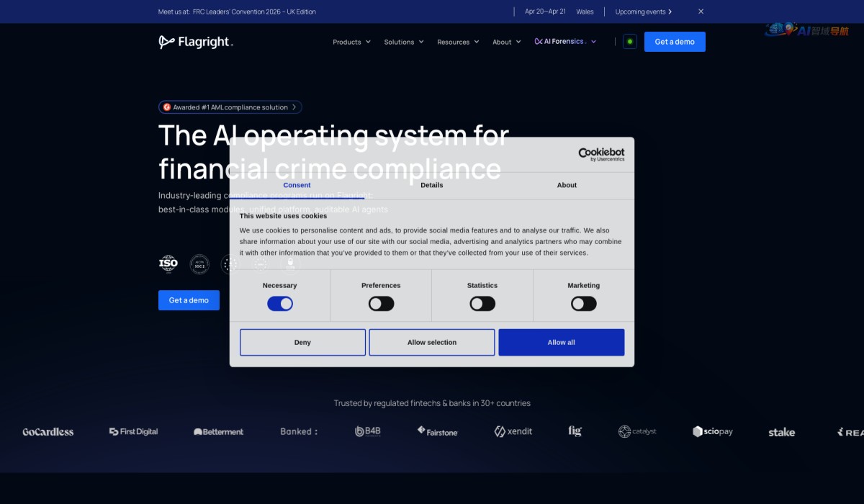Click the catalyst logo
The image size is (864, 504).
coord(637,431)
